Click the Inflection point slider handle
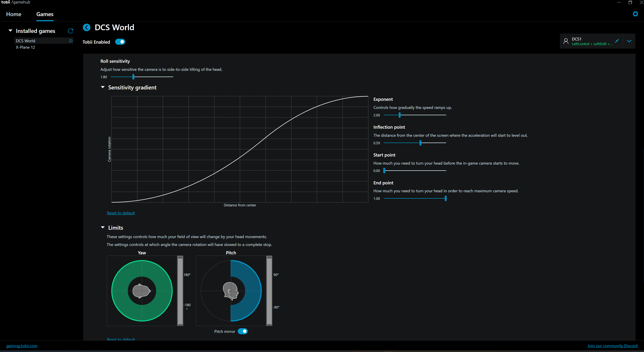The width and height of the screenshot is (644, 352). [420, 143]
